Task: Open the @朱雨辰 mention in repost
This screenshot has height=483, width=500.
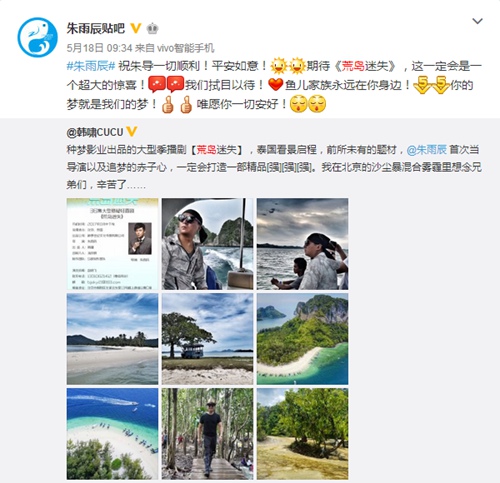Action: click(427, 150)
